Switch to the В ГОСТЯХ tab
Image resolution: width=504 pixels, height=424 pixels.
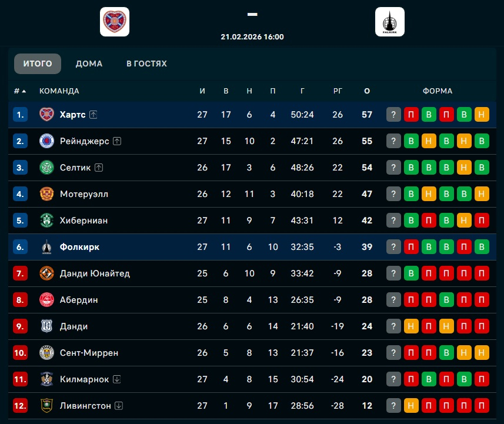[x=146, y=64]
